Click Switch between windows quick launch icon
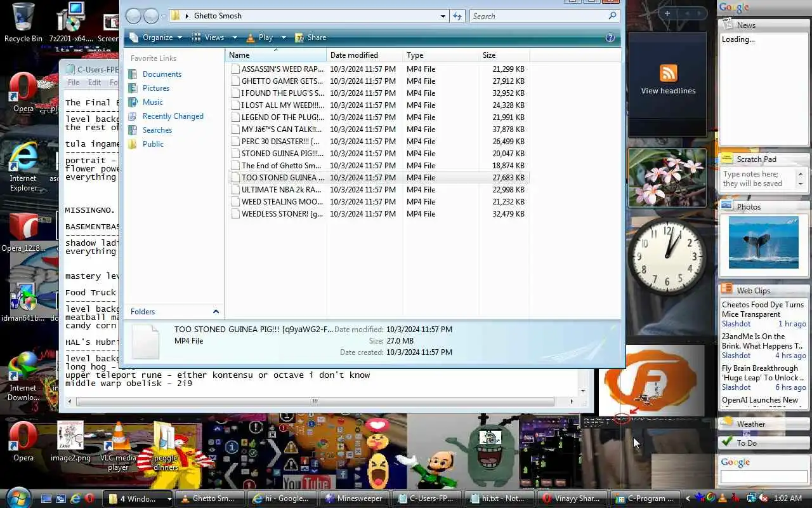 click(x=61, y=498)
